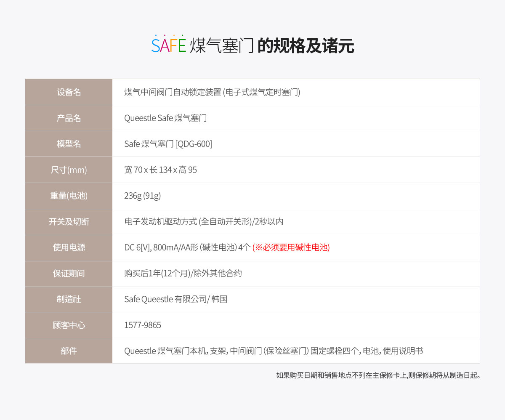Click the 顾客中心 row header

69,326
